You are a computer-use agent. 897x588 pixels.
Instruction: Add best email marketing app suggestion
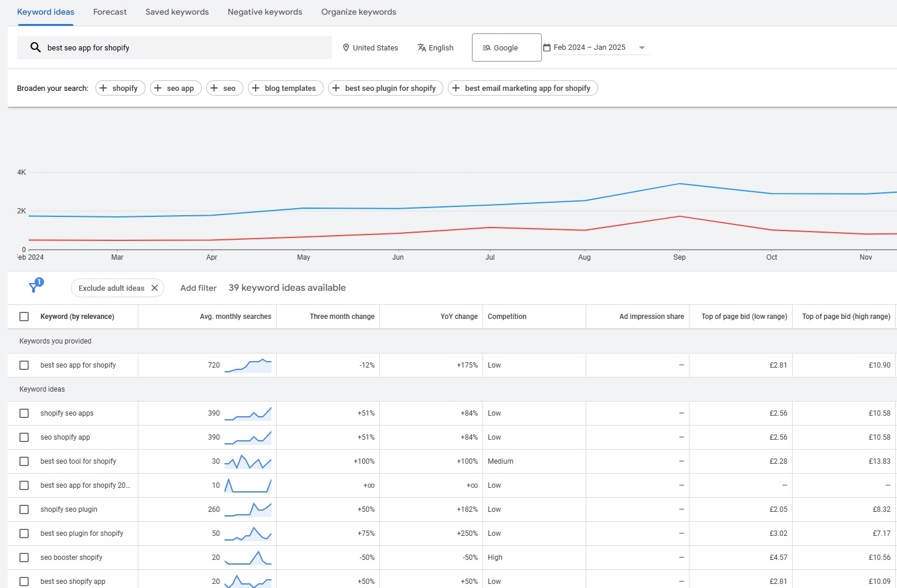click(523, 88)
